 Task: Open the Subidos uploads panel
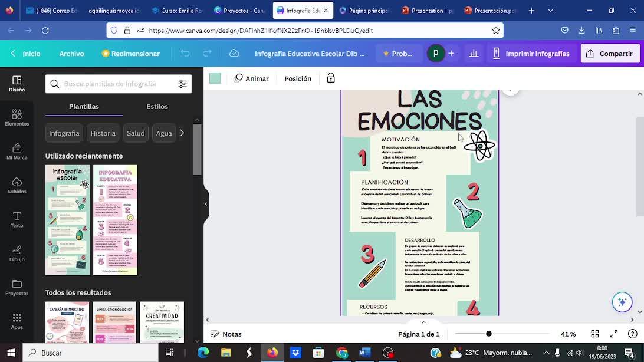coord(17,186)
